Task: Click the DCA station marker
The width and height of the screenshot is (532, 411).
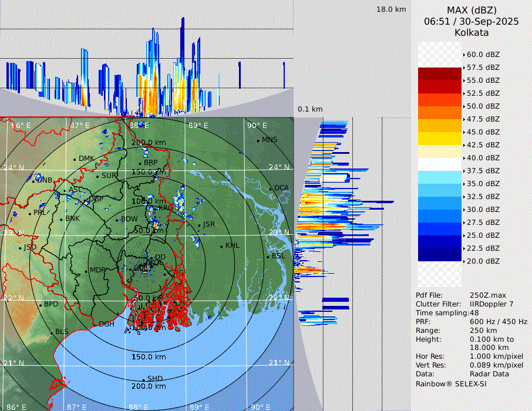Action: point(270,188)
